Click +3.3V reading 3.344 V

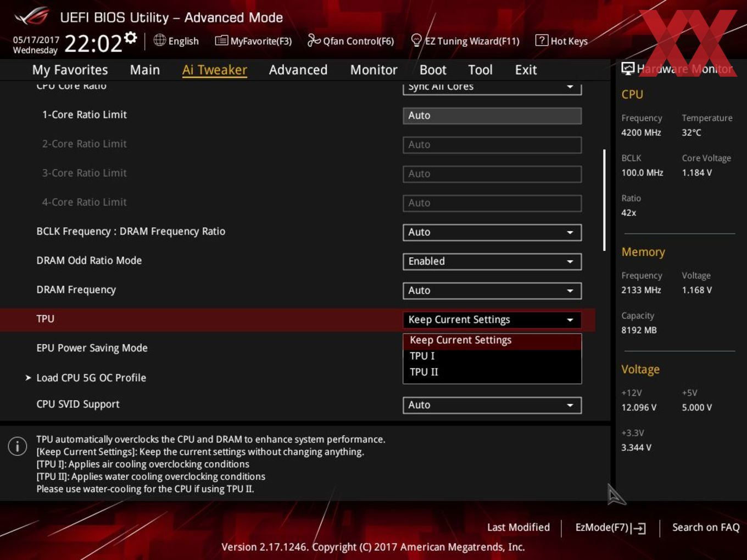point(636,447)
